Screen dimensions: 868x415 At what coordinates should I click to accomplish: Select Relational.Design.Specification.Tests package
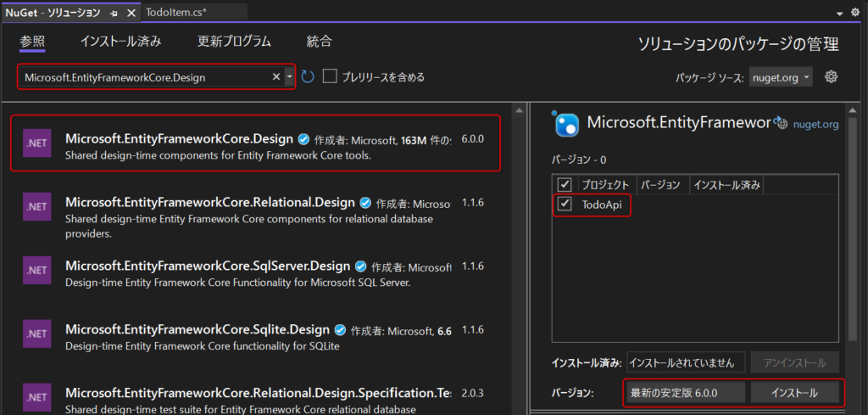[256, 398]
